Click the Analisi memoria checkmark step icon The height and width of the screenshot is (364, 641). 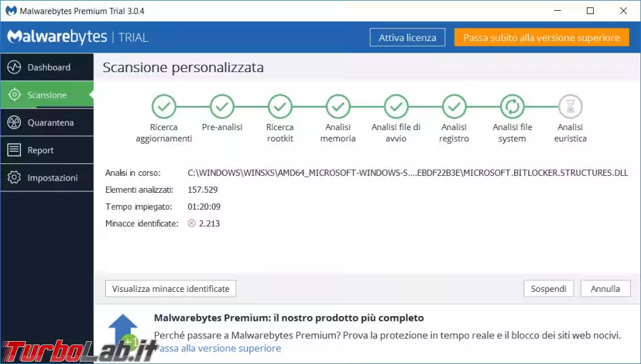(338, 107)
